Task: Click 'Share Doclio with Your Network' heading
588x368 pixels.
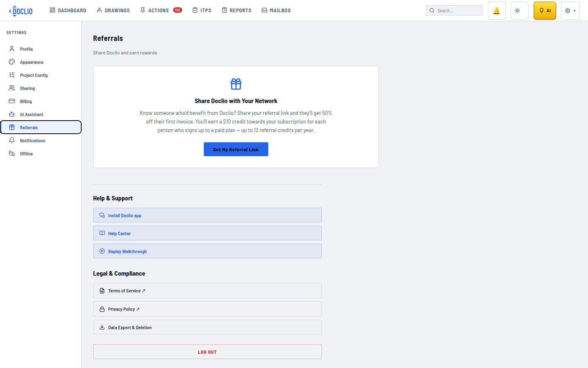Action: point(236,101)
